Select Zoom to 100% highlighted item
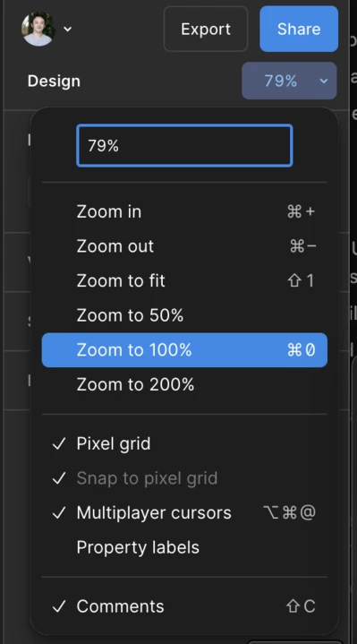The height and width of the screenshot is (644, 357). click(x=184, y=350)
